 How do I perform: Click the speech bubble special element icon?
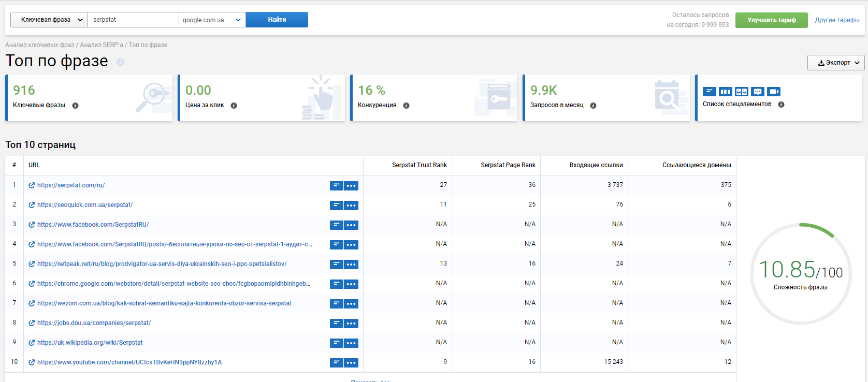(758, 92)
